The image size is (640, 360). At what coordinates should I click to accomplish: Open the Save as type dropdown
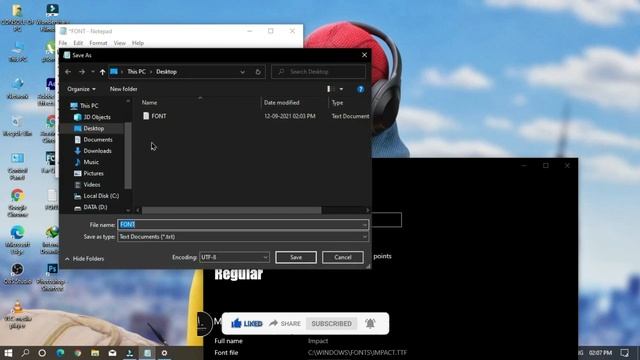(x=242, y=237)
